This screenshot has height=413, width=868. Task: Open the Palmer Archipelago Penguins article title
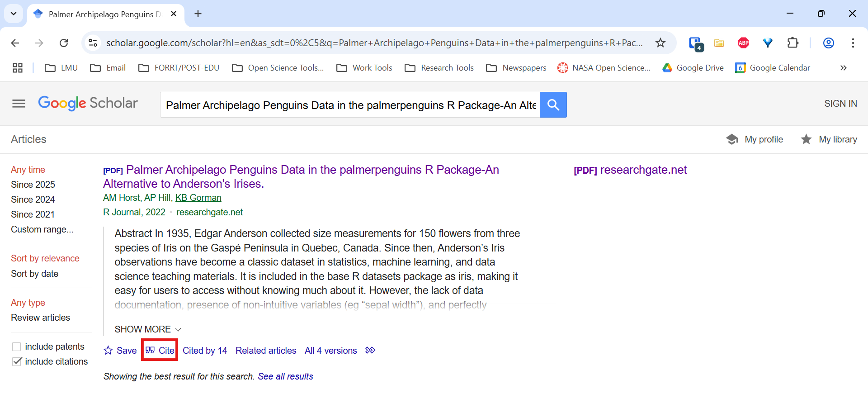(x=301, y=177)
